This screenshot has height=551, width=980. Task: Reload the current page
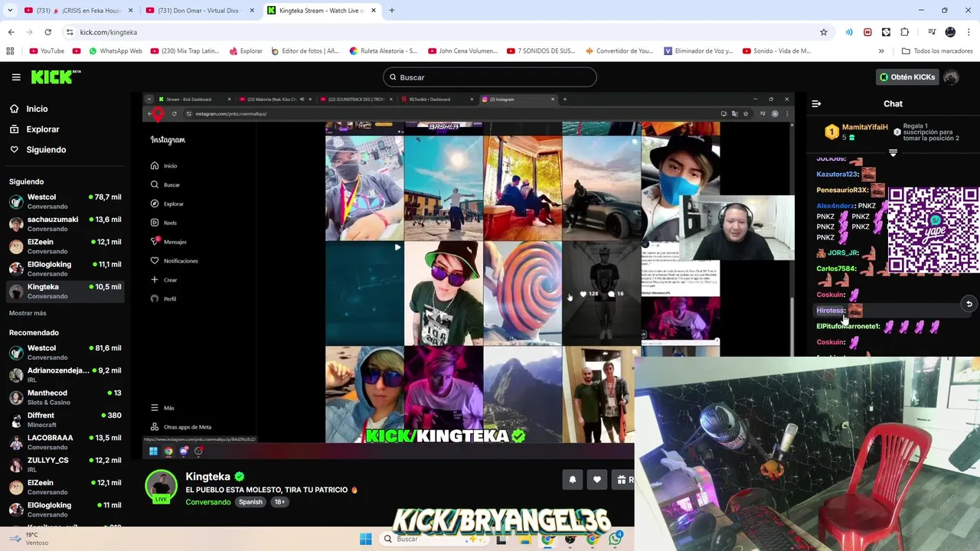pyautogui.click(x=47, y=32)
